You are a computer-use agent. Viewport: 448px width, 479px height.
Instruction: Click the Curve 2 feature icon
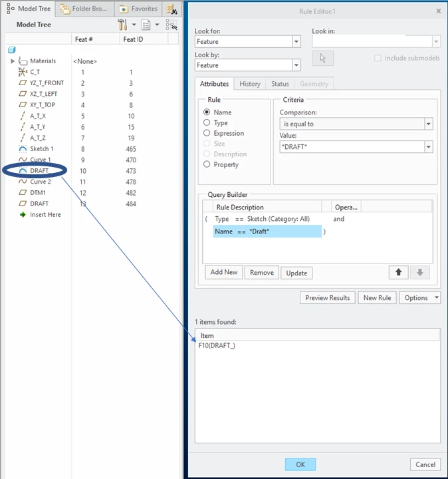(23, 182)
